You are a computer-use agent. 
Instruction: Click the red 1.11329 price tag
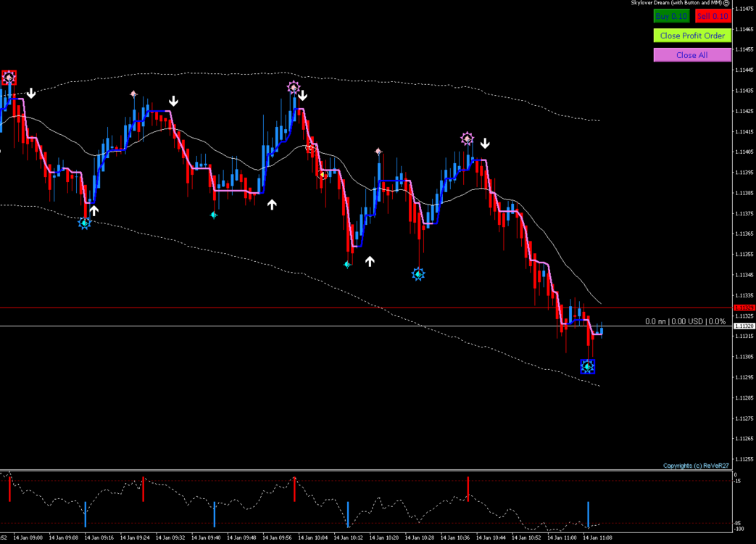coord(744,308)
